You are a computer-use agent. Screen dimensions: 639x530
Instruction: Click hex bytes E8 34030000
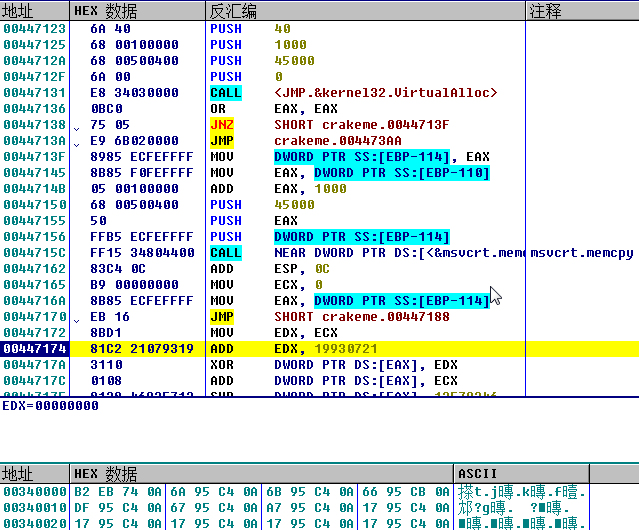[x=134, y=92]
